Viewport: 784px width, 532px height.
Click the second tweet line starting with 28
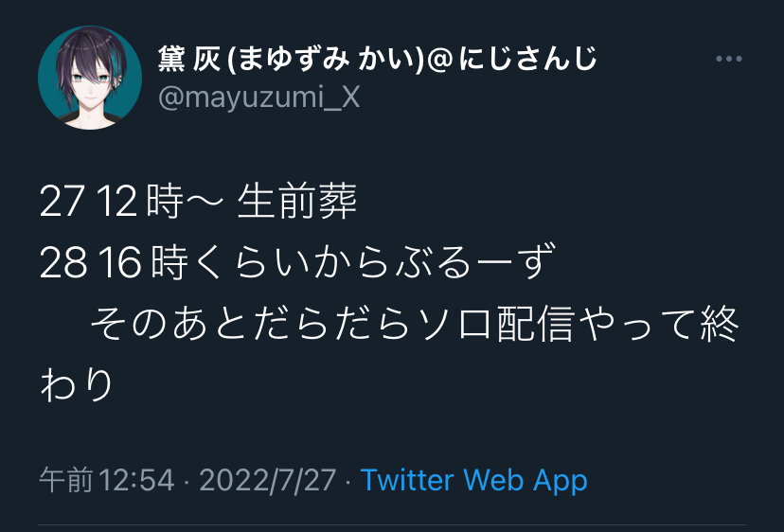[297, 262]
